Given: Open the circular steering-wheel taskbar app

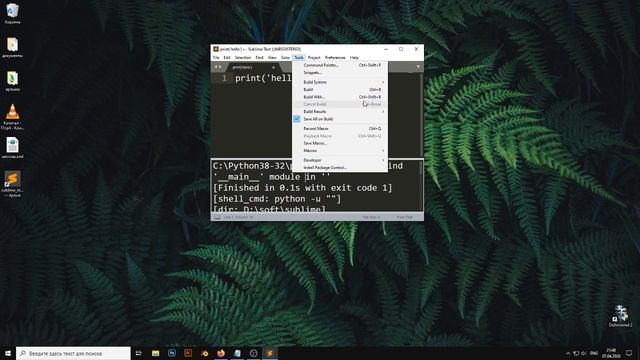Looking at the screenshot, I should tap(253, 353).
